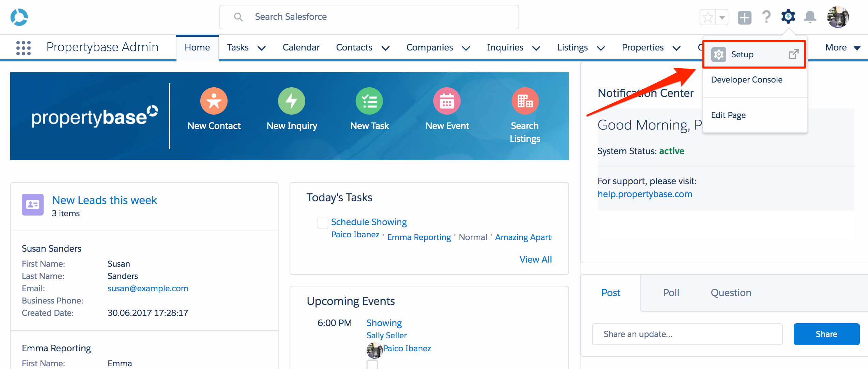Open the notifications bell
The image size is (868, 369).
810,17
